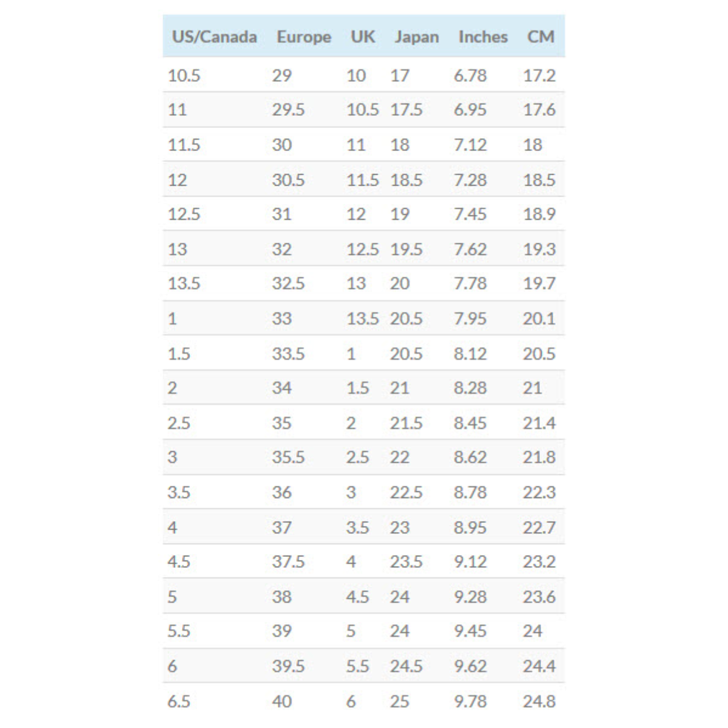Select the Europe size 33.5 cell

point(288,354)
